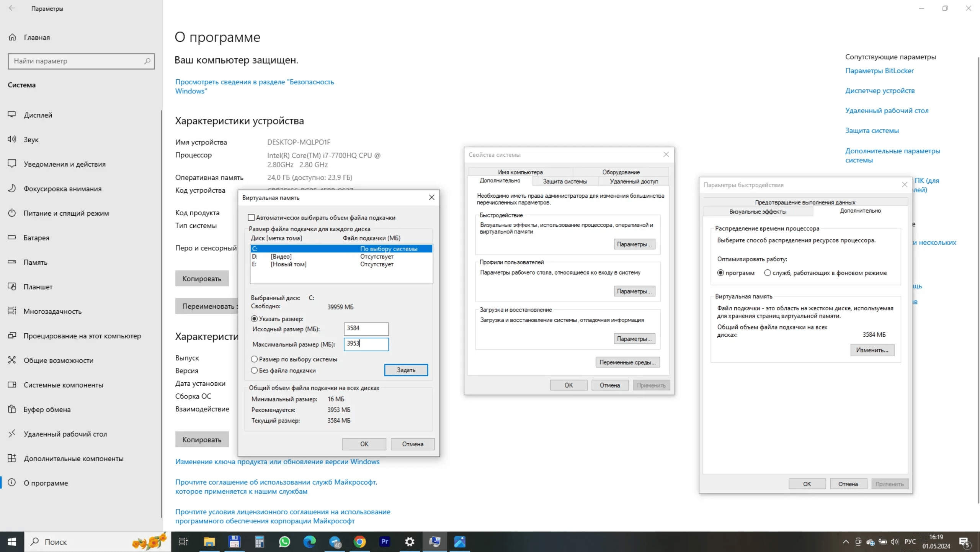Open 'Диспетчер устройств' link

tap(880, 91)
